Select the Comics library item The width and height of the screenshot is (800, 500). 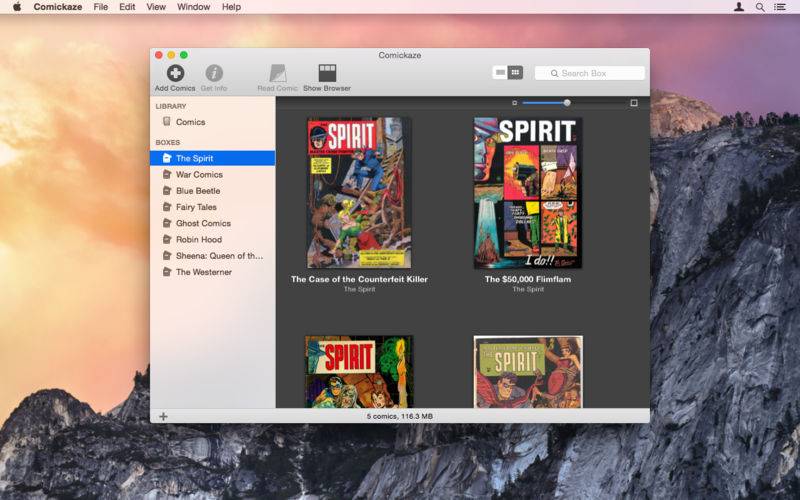190,122
